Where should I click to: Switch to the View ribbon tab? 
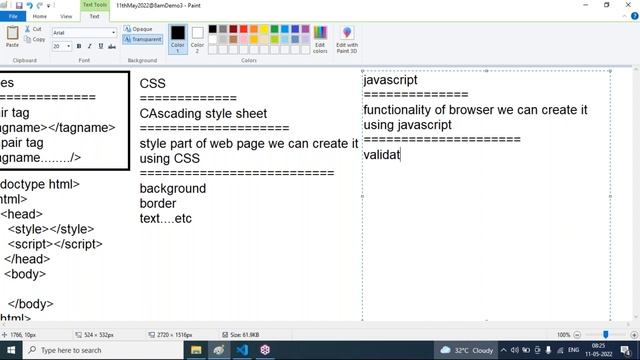point(66,16)
